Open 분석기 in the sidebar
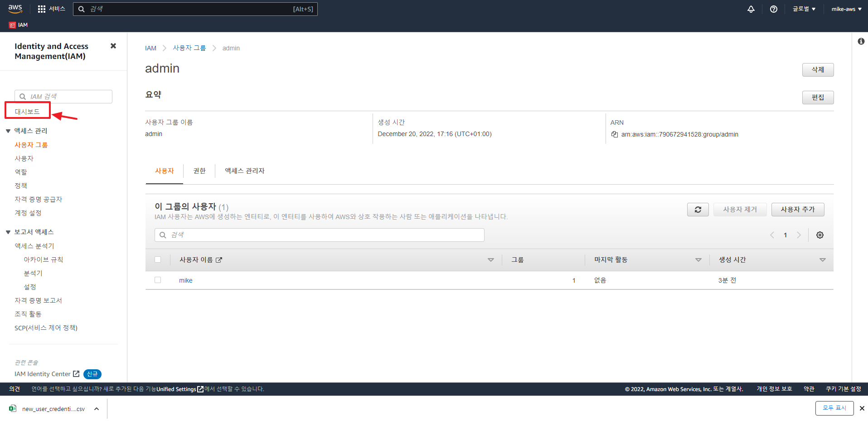Image resolution: width=868 pixels, height=421 pixels. pyautogui.click(x=33, y=273)
